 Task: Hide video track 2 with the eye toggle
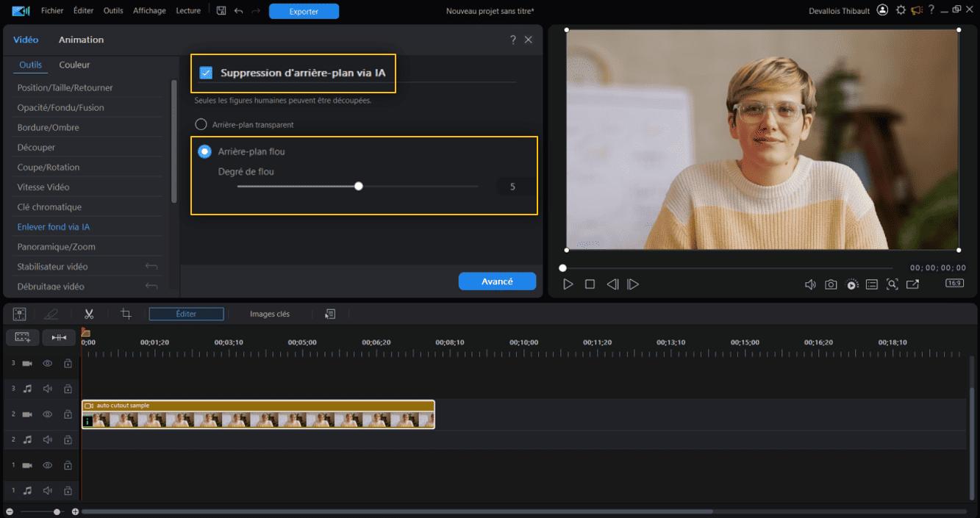[x=47, y=414]
